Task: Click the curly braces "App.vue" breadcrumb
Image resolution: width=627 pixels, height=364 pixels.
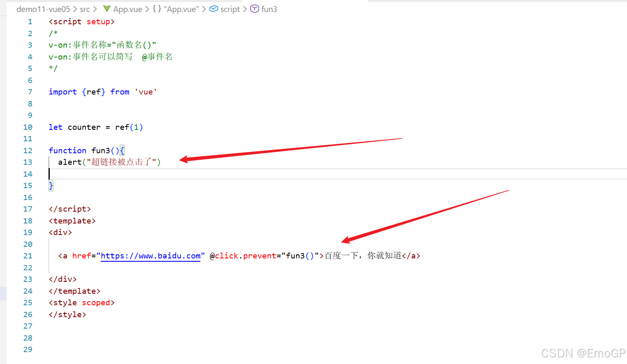Action: click(x=176, y=9)
